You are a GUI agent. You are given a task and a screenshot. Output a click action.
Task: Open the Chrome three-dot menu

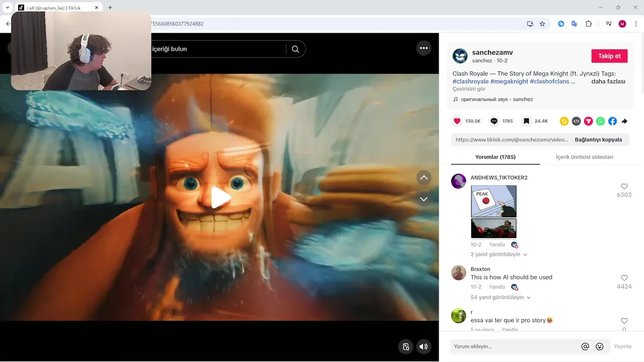pos(636,24)
